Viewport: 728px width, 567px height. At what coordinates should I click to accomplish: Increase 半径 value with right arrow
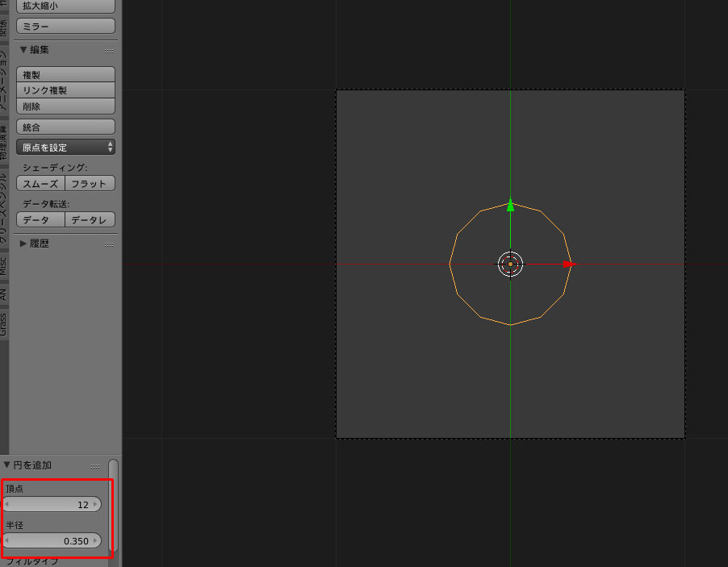tap(95, 540)
